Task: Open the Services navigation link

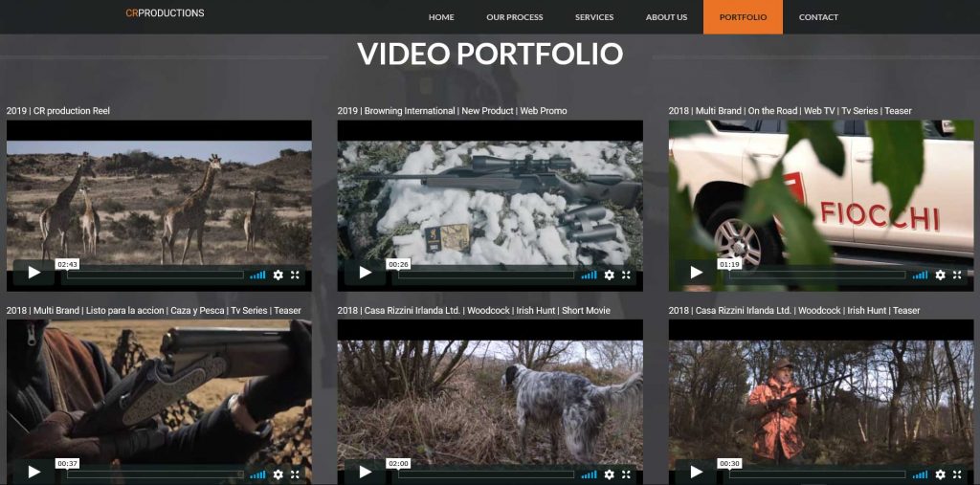Action: pyautogui.click(x=594, y=17)
